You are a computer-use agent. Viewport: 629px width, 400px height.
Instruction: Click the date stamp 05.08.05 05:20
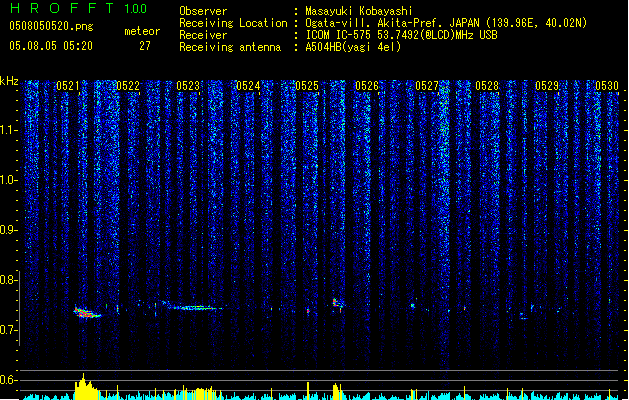(51, 46)
